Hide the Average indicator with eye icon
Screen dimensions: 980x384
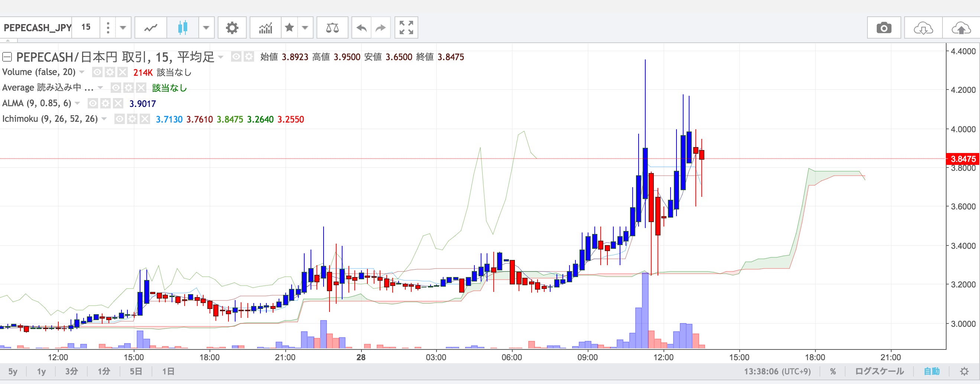(x=116, y=88)
